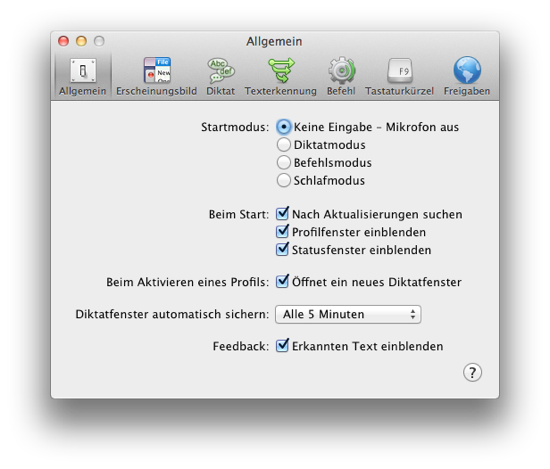The height and width of the screenshot is (469, 550).
Task: Switch to the Diktat speech-bubble icon
Action: (x=220, y=70)
